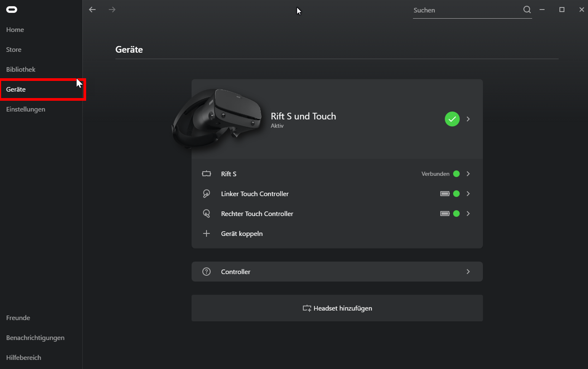Expand Rift S und Touch chevron

tap(468, 119)
